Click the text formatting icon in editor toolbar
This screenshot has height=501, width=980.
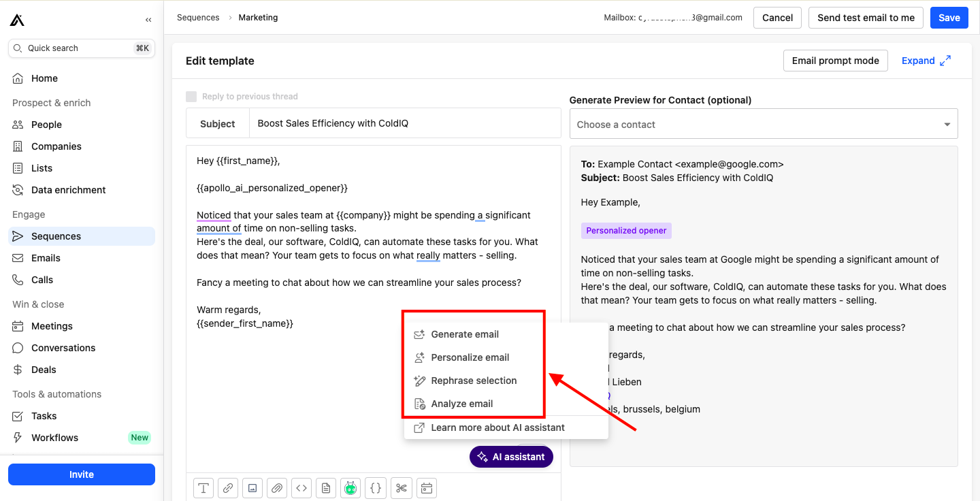tap(203, 488)
